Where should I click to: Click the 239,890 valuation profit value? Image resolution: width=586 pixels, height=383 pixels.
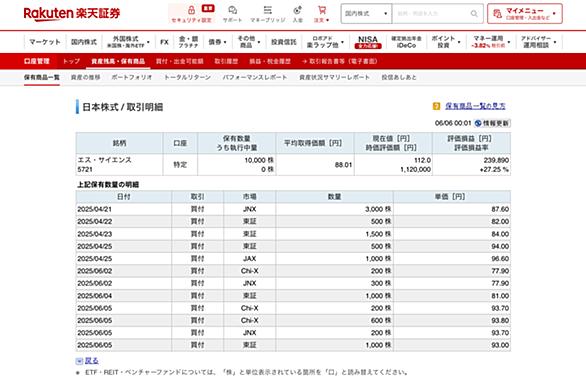496,160
